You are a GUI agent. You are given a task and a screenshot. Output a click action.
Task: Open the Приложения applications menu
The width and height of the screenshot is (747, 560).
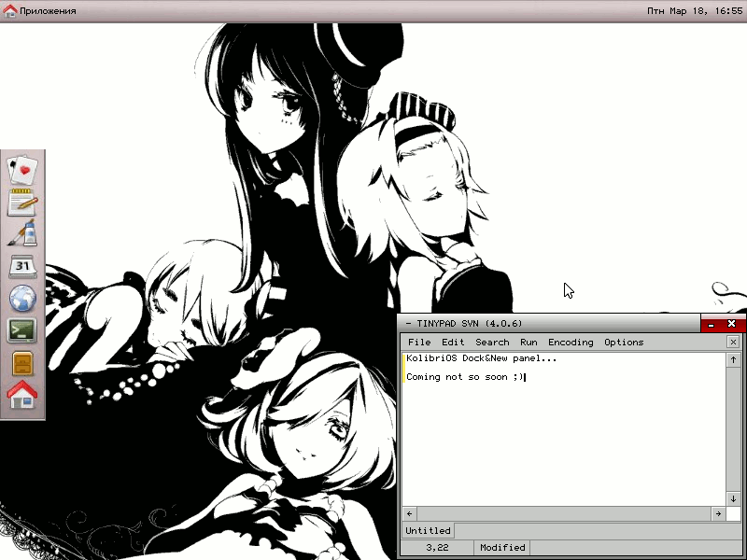coord(39,11)
